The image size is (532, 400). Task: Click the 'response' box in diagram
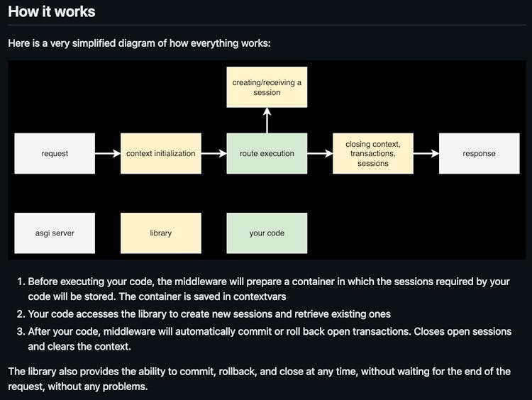pos(479,153)
